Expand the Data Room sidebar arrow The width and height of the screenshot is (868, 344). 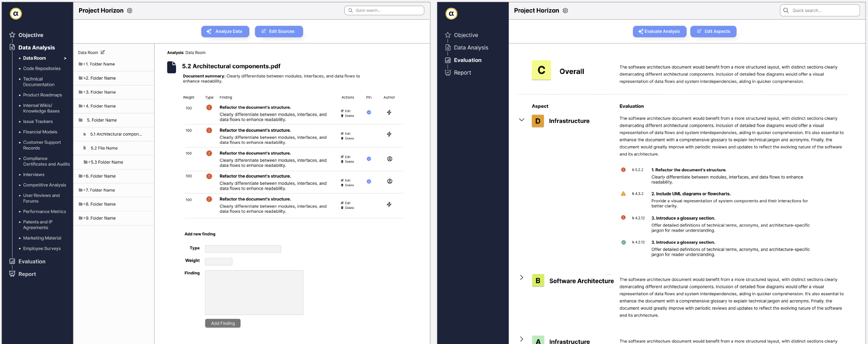coord(65,58)
